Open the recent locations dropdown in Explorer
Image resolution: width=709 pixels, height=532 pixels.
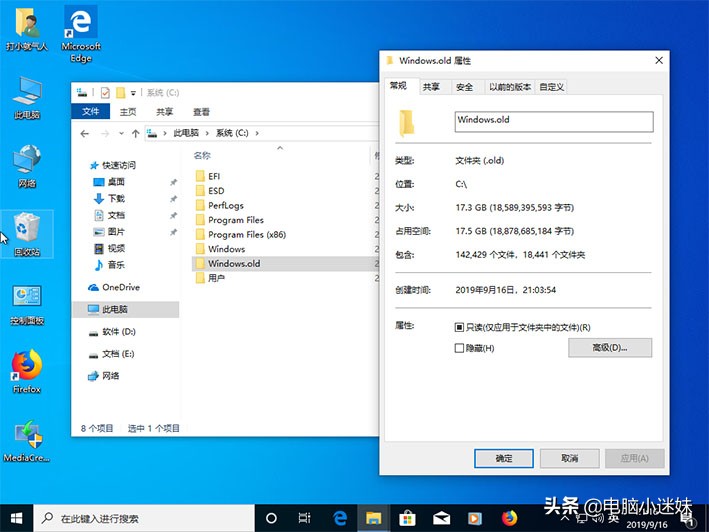[x=121, y=133]
